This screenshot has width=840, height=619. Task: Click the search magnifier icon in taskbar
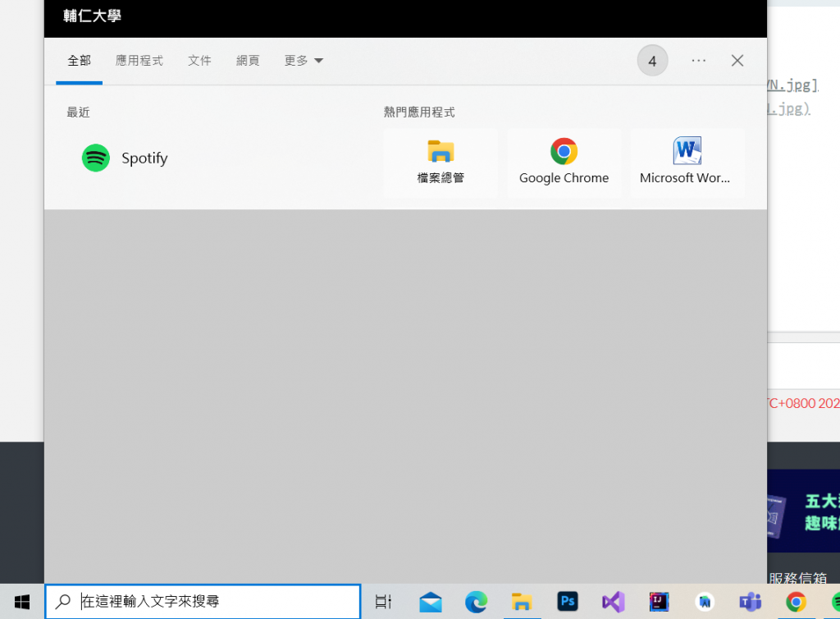pos(63,601)
